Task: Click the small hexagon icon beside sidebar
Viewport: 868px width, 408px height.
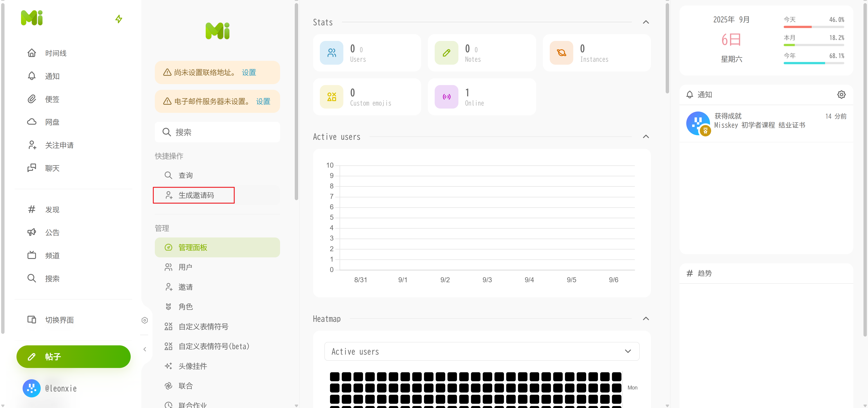Action: pos(145,320)
